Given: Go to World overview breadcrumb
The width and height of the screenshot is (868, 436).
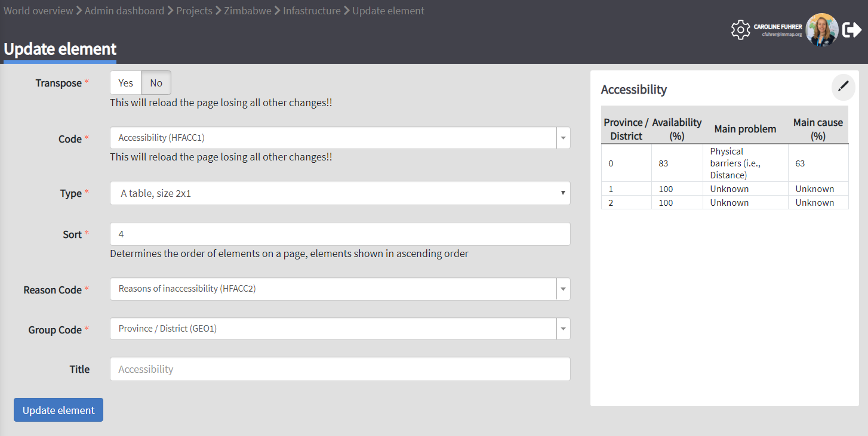Looking at the screenshot, I should (x=38, y=11).
